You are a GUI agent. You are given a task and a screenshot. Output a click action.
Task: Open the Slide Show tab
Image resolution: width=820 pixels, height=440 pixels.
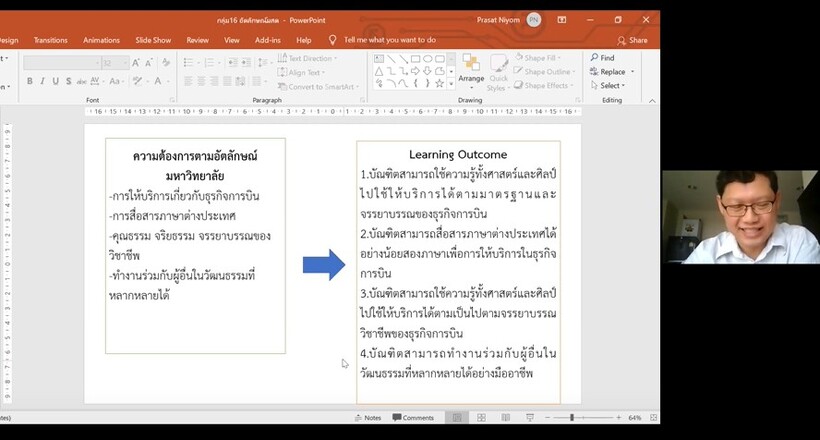[x=153, y=40]
